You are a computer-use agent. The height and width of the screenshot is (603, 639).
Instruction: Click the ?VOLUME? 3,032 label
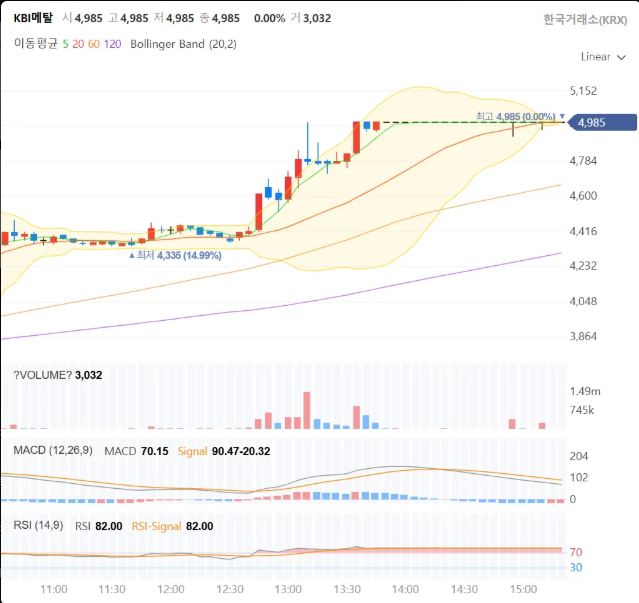click(57, 375)
